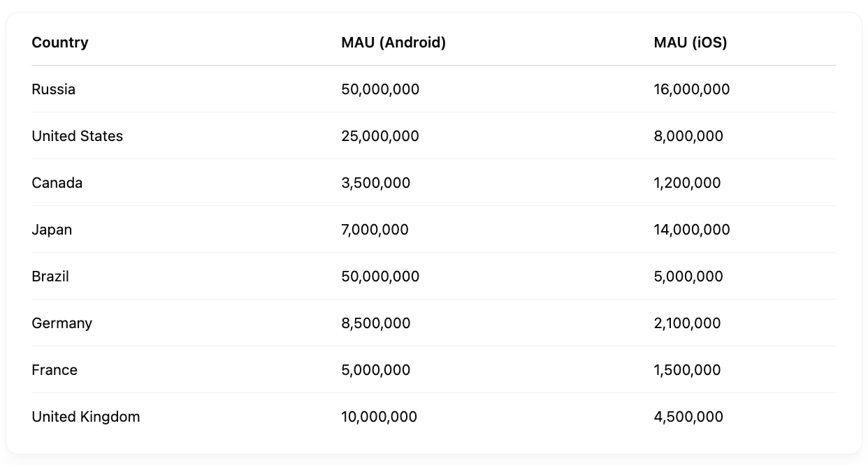Select the Canada row label
Viewport: 868px width, 465px height.
[x=57, y=183]
